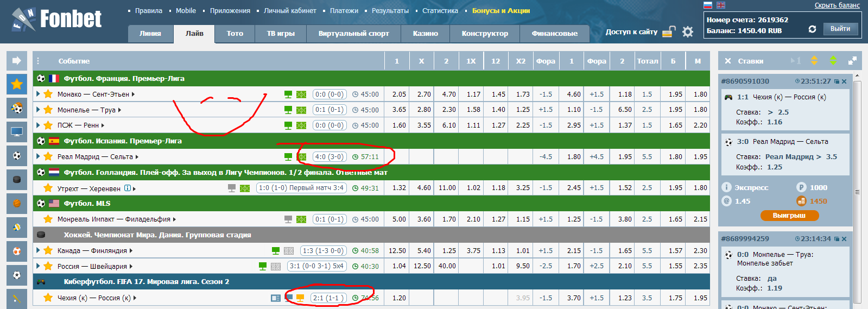Open field graphic for ПСЖ — Ренн
This screenshot has width=868, height=309.
(x=301, y=125)
